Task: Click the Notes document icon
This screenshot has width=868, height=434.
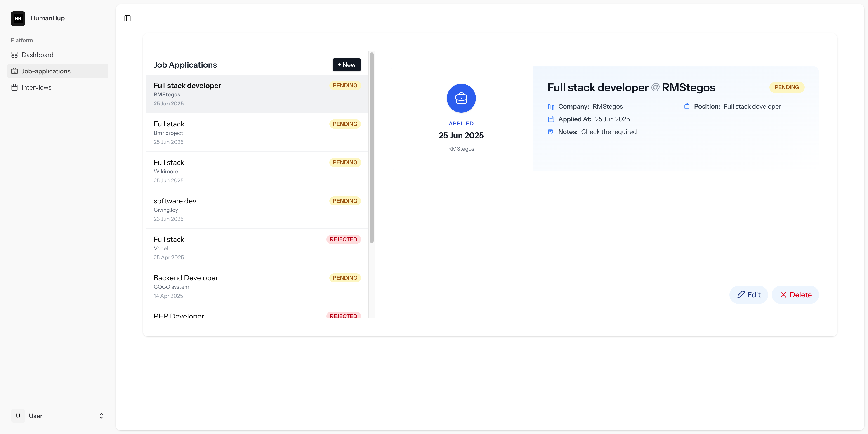Action: [x=551, y=132]
